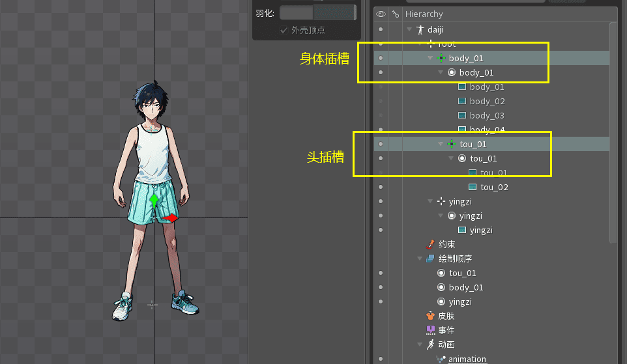
Task: Click the 约束 constraints icon
Action: 430,245
